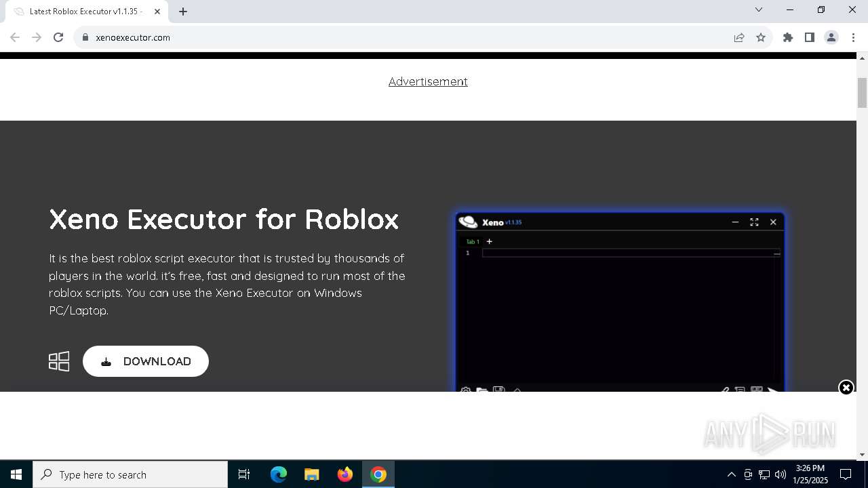Click the Xeno preview screenshot image
Screen dimensions: 868x488
[620, 302]
